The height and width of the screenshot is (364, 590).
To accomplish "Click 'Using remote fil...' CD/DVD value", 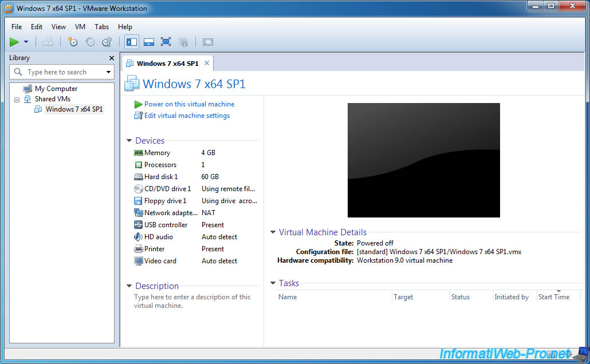I will (228, 189).
